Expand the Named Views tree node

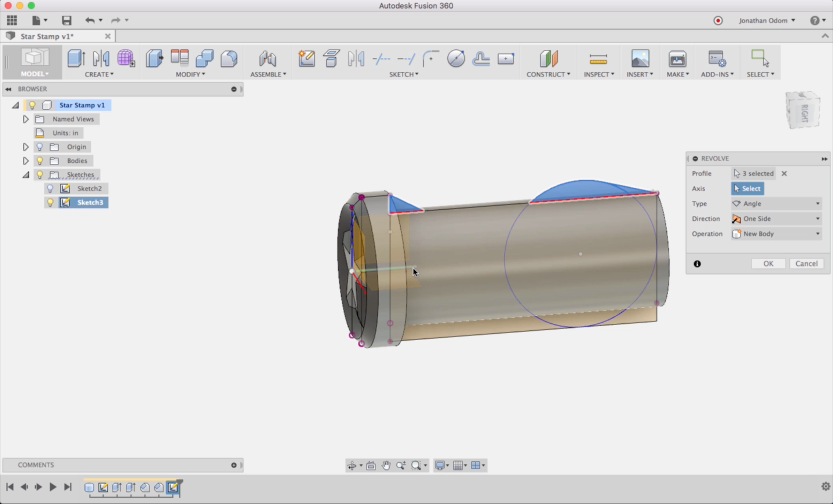coord(26,119)
